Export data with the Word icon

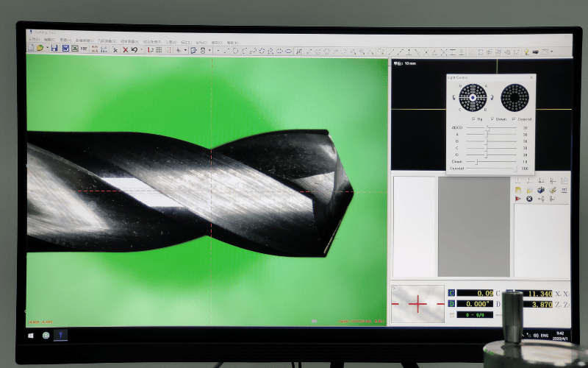[65, 49]
